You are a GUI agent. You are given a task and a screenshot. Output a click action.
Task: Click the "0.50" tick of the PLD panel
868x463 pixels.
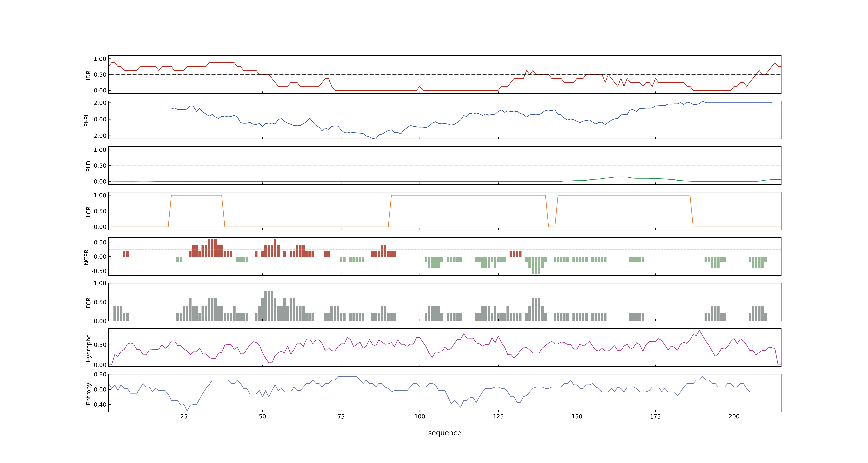click(x=100, y=166)
